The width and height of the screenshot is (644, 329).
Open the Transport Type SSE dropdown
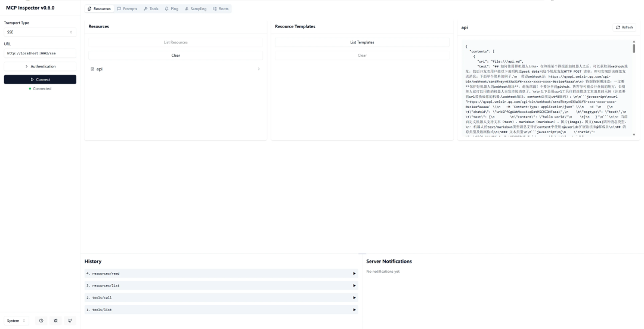[41, 32]
